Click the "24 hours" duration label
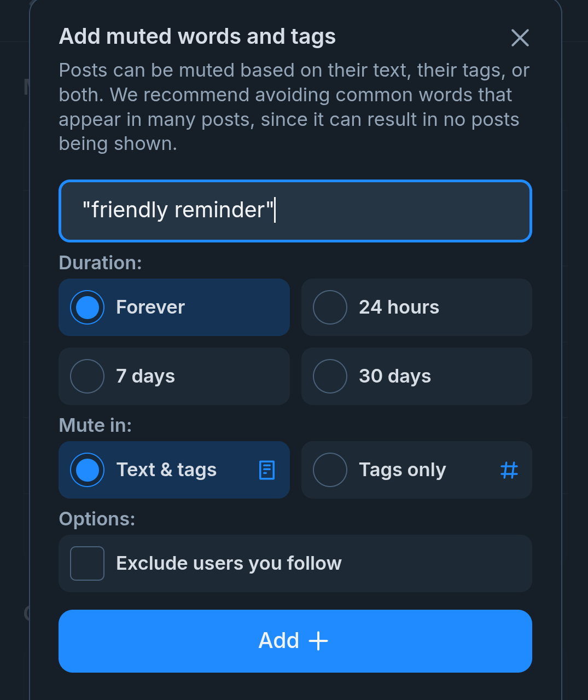The image size is (588, 700). point(399,307)
